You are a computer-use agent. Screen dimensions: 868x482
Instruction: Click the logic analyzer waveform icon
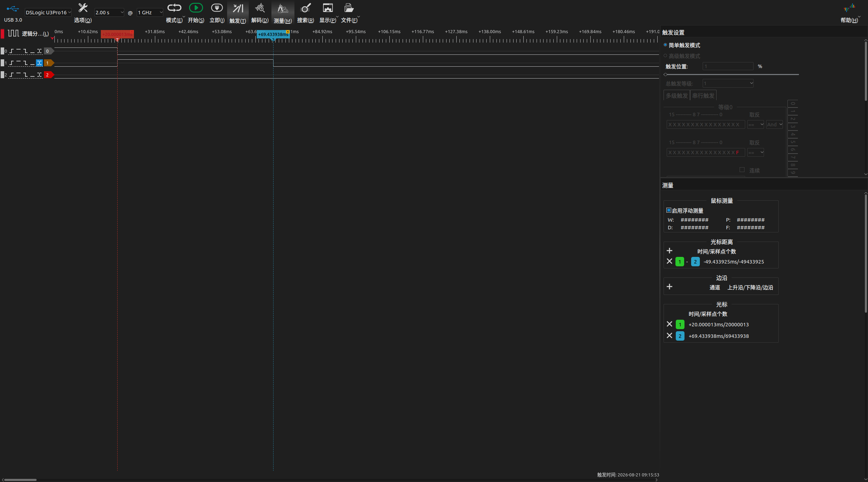pos(13,33)
